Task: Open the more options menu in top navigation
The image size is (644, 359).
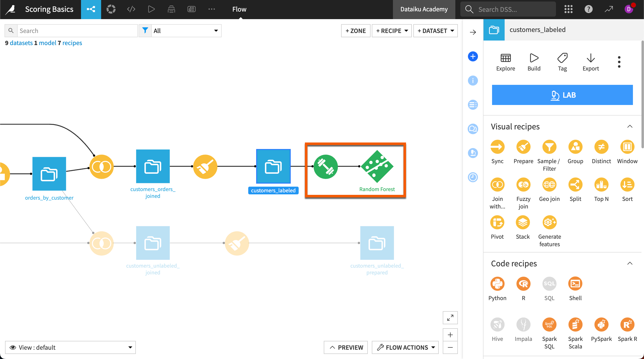Action: 212,9
